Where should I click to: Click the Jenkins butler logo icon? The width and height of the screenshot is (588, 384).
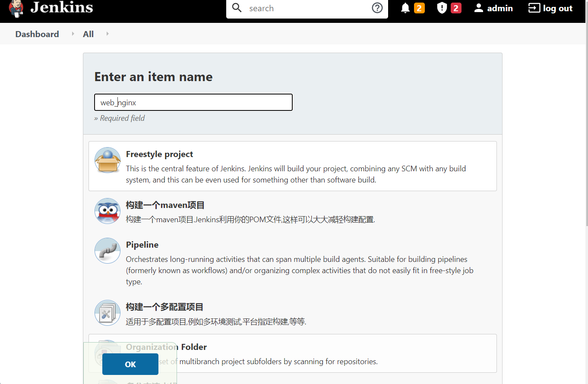[16, 8]
